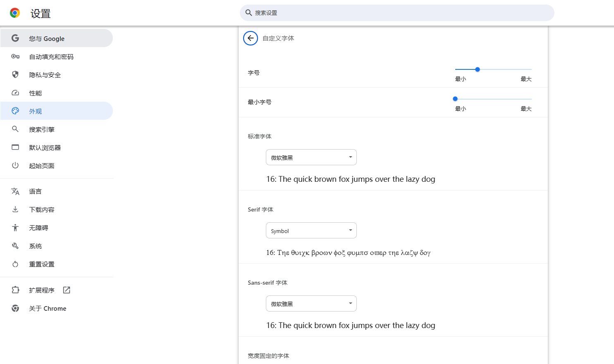Click the Chrome logo icon
This screenshot has height=364, width=614.
[15, 13]
